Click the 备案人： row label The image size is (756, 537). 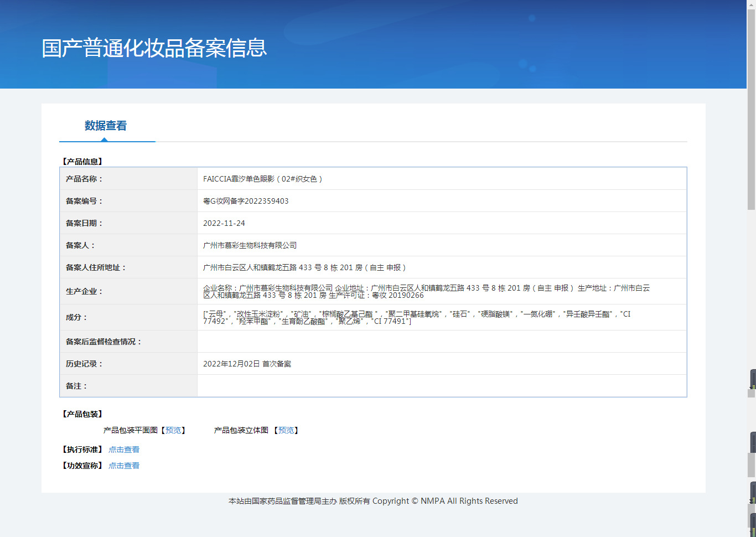[x=81, y=245]
